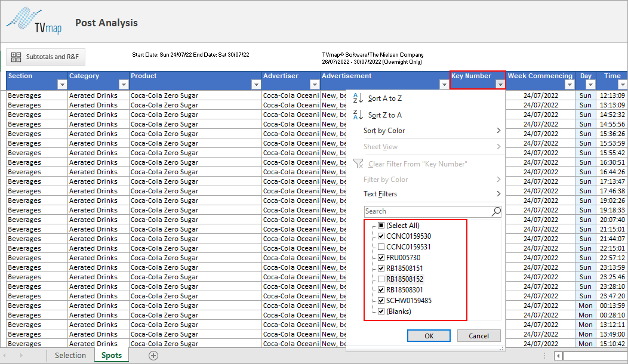628x364 pixels.
Task: Open Day column filter dropdown
Action: [x=590, y=85]
